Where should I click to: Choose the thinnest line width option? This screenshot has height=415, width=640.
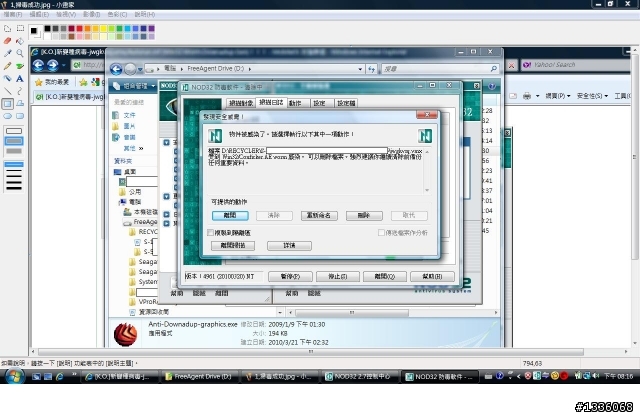point(14,164)
